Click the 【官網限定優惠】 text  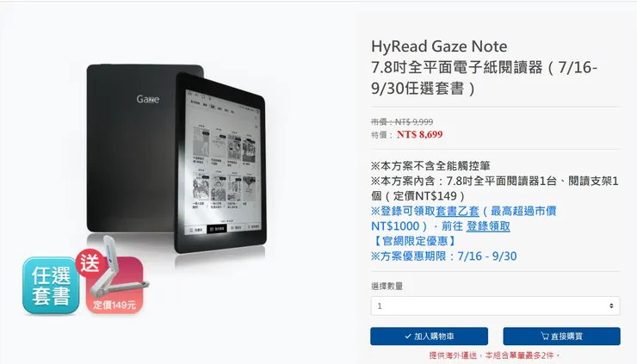tap(414, 241)
